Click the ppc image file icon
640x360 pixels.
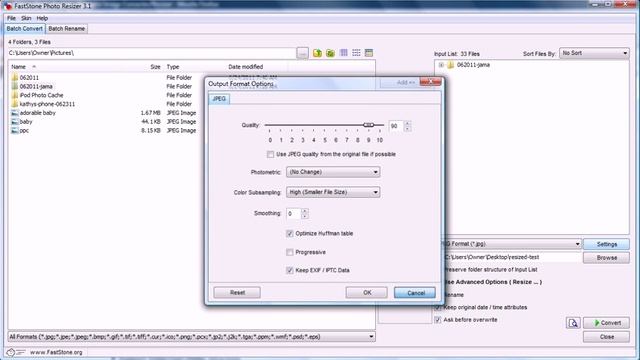[x=15, y=131]
